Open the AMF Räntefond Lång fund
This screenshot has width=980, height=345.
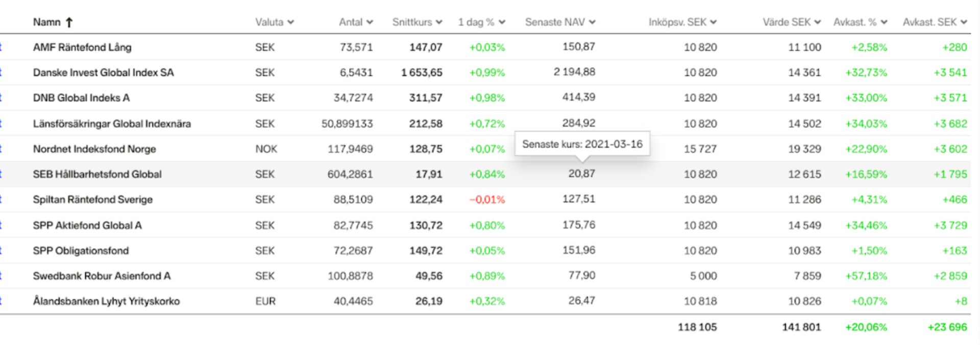point(82,48)
